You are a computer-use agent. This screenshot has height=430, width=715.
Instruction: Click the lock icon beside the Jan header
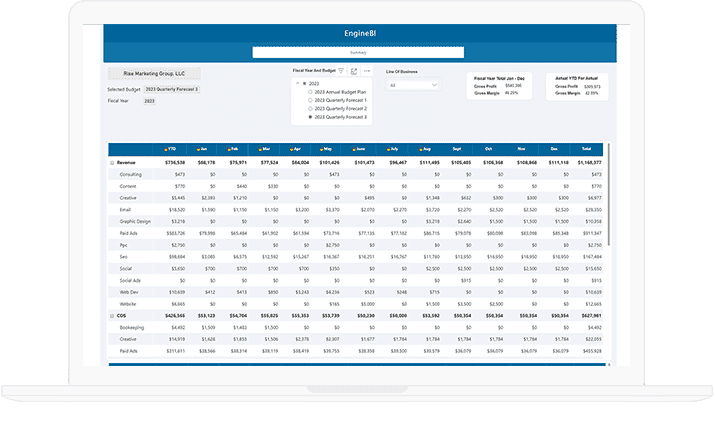[199, 149]
